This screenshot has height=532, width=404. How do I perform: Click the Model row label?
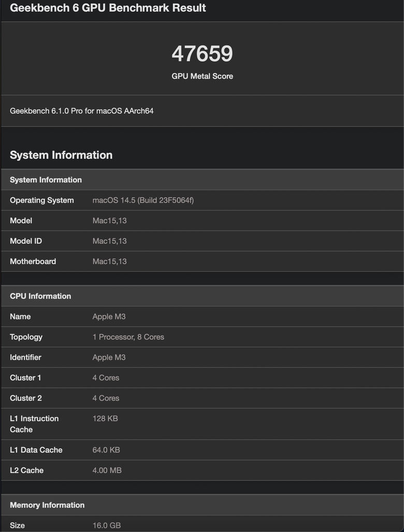click(21, 221)
